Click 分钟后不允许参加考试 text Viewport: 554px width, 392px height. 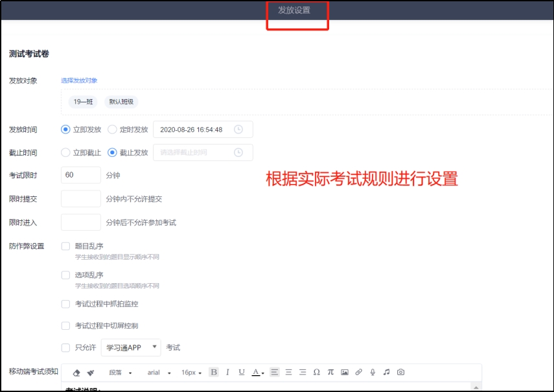[x=141, y=222]
